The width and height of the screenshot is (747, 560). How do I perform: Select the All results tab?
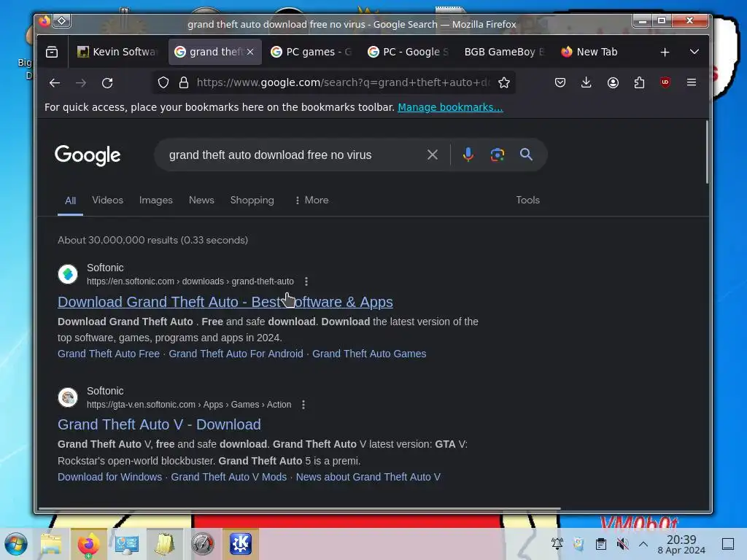(x=71, y=201)
